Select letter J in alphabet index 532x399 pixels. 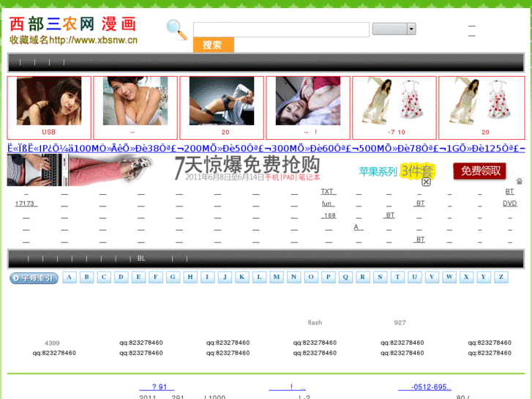click(225, 277)
